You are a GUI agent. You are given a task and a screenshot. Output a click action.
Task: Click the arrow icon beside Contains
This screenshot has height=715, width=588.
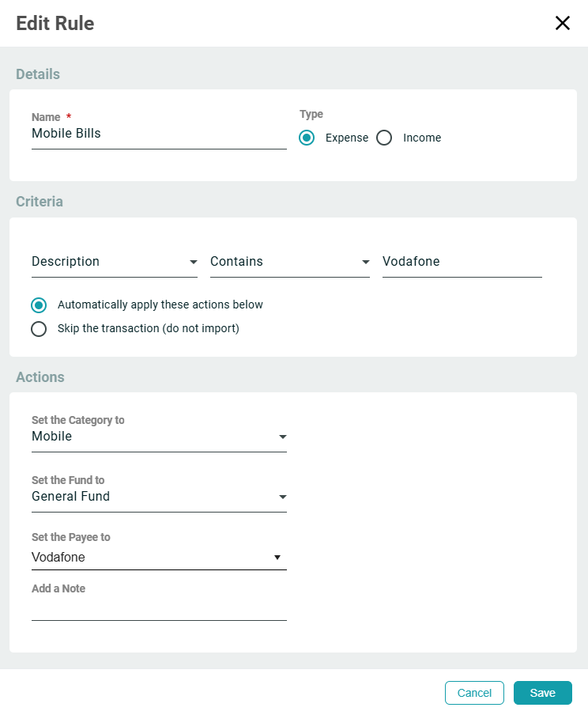pos(365,262)
